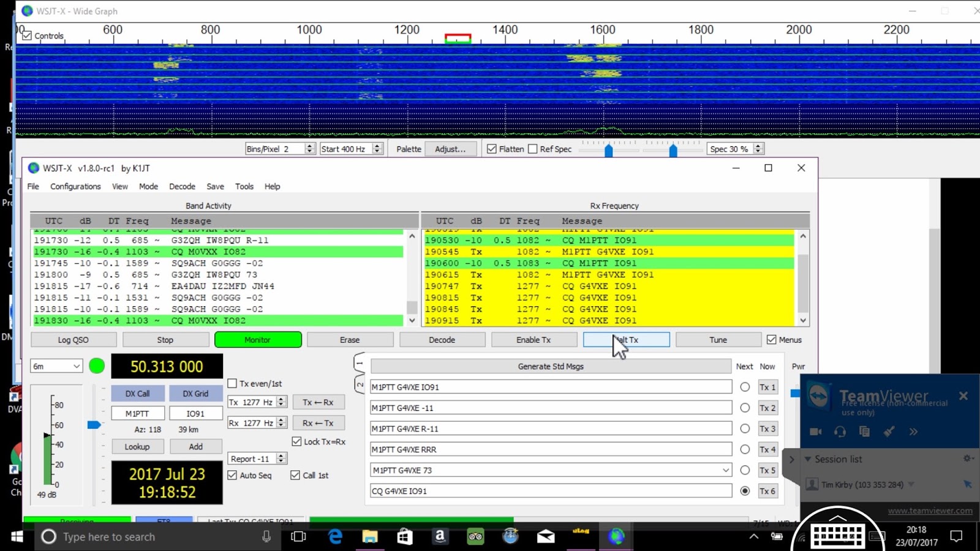
Task: Adjust the Report -11 spinner arrows
Action: pyautogui.click(x=281, y=459)
